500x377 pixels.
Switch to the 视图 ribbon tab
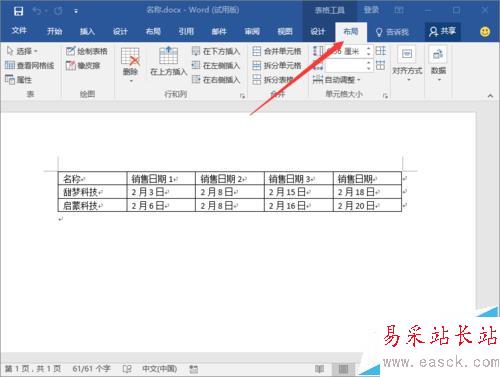click(285, 31)
